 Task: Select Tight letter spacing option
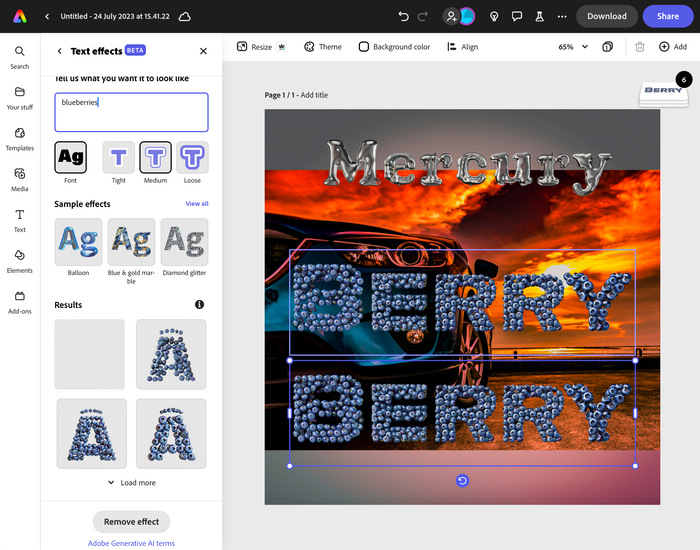coord(119,157)
